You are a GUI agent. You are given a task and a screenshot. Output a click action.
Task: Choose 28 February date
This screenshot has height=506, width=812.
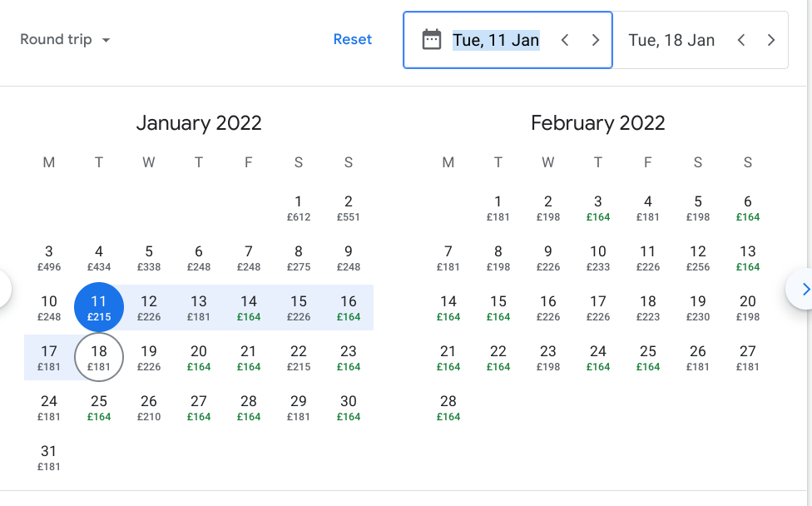click(448, 407)
